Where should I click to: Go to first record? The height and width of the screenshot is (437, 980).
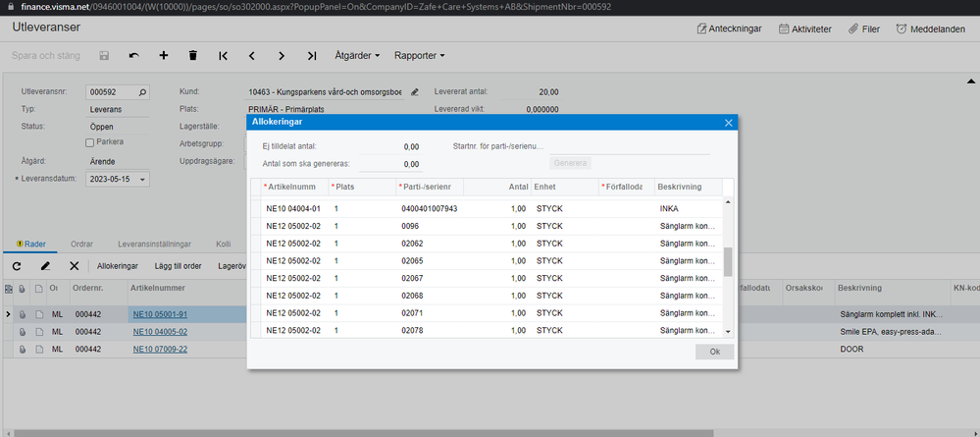click(223, 56)
